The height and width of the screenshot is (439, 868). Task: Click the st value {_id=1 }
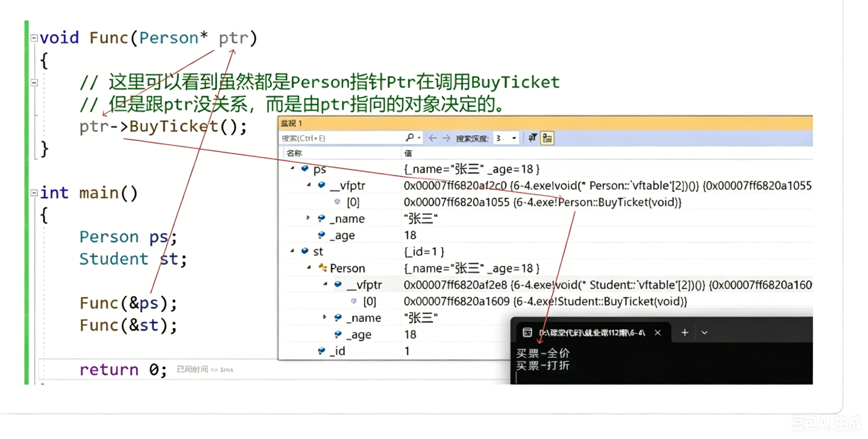(424, 251)
